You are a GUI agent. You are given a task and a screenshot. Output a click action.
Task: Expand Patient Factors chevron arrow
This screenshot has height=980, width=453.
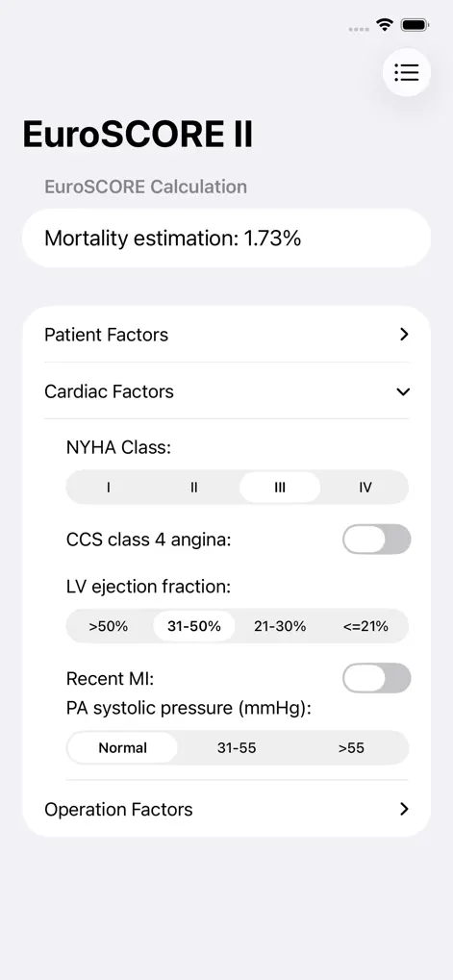[x=404, y=335]
